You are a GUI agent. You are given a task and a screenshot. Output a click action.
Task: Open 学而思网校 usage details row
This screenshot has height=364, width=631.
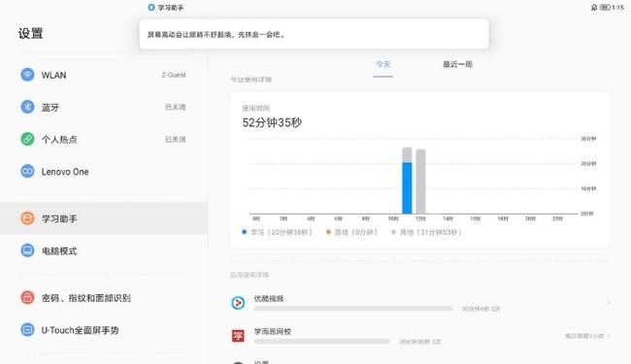tap(420, 336)
